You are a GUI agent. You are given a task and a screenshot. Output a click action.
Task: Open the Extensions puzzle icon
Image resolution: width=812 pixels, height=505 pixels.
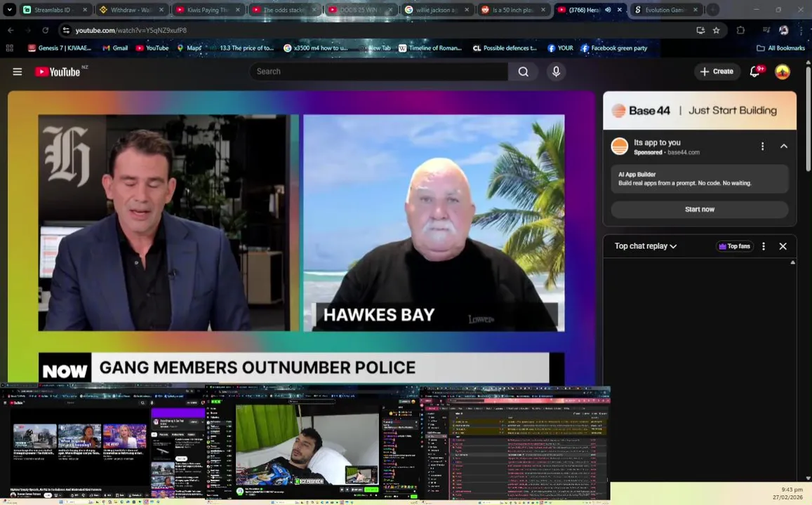click(740, 30)
